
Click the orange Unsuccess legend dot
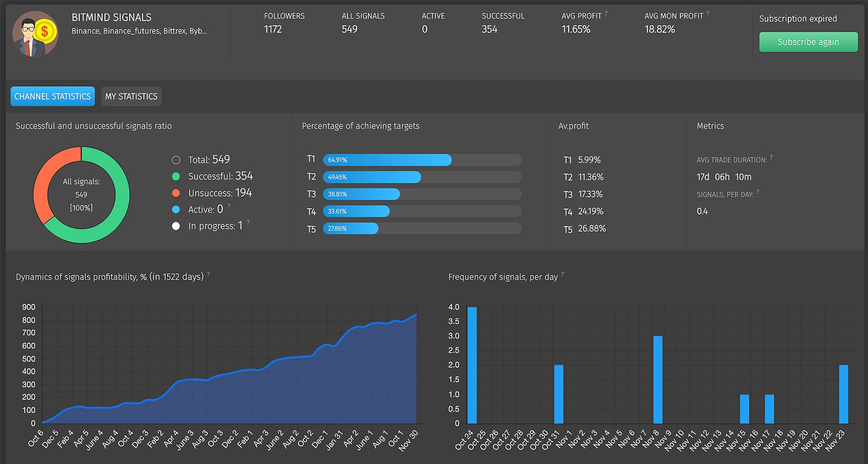tap(176, 193)
